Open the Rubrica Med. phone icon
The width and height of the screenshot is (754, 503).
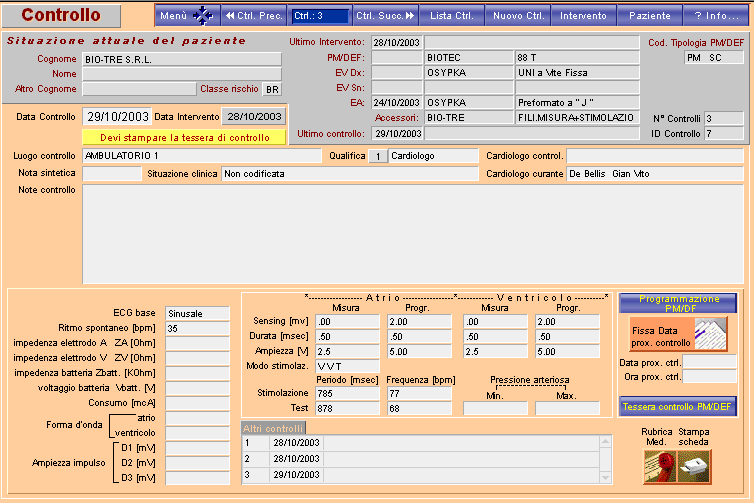[x=657, y=463]
